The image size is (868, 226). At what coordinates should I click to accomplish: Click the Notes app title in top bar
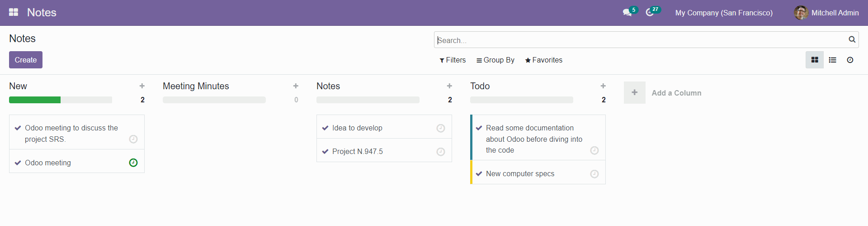click(42, 12)
